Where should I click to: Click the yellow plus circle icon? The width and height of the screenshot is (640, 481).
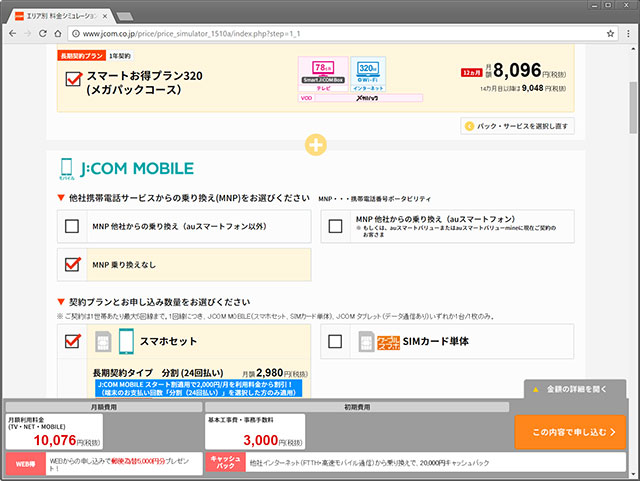[316, 145]
